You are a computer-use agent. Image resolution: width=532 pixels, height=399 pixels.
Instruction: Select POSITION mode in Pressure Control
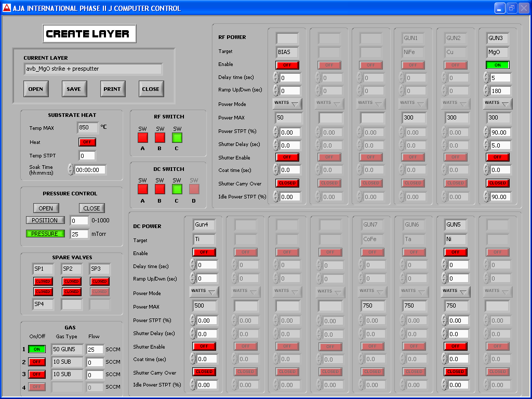point(45,220)
